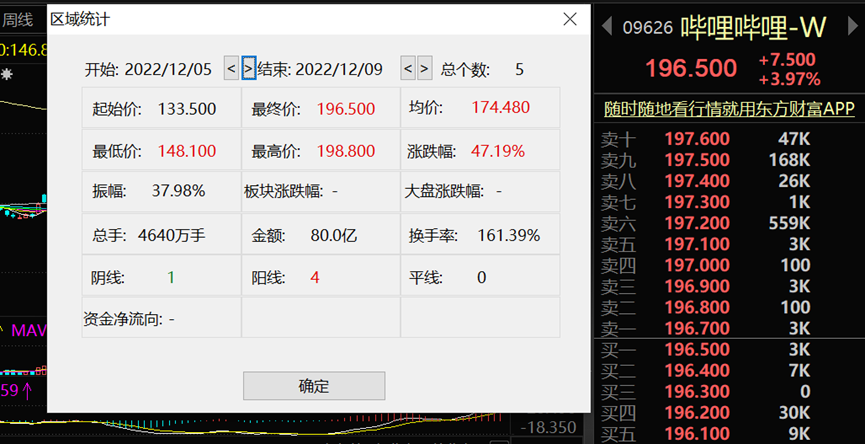Image resolution: width=865 pixels, height=444 pixels.
Task: Click the 最高价 value 198.800
Action: click(346, 151)
